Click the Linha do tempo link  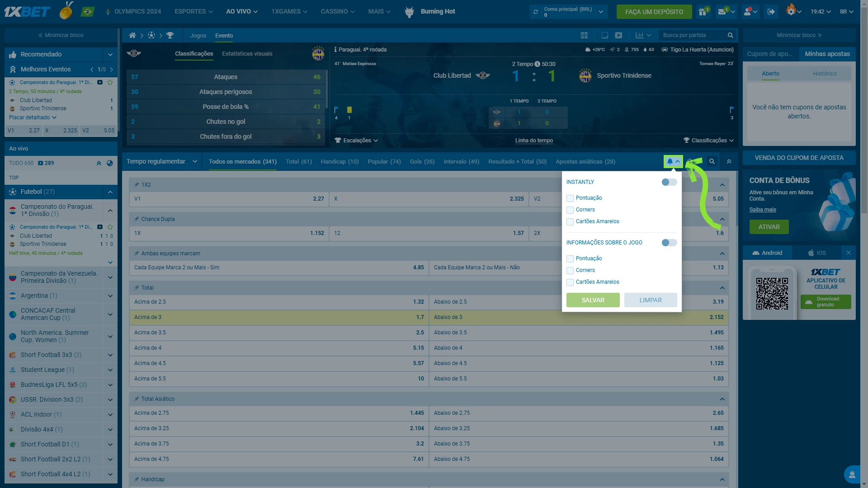(x=534, y=141)
